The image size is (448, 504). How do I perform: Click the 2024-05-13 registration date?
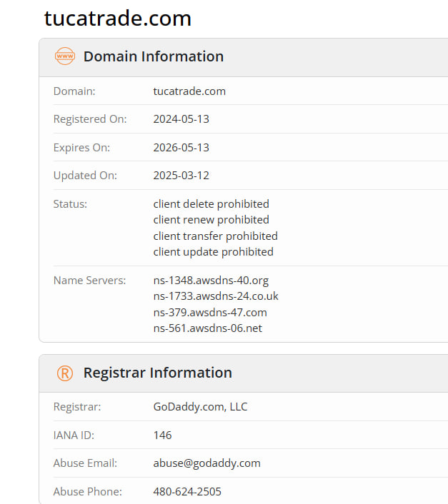pos(181,119)
